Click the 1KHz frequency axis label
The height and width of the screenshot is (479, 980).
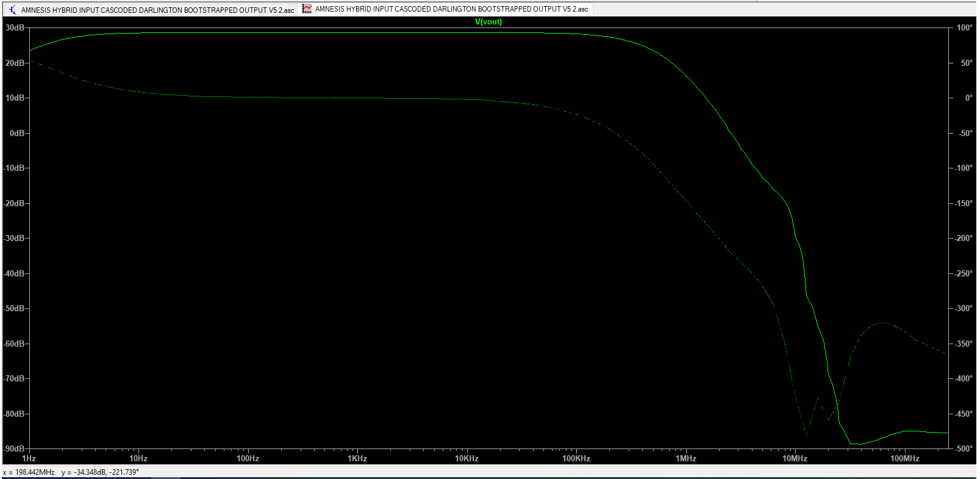pos(357,458)
